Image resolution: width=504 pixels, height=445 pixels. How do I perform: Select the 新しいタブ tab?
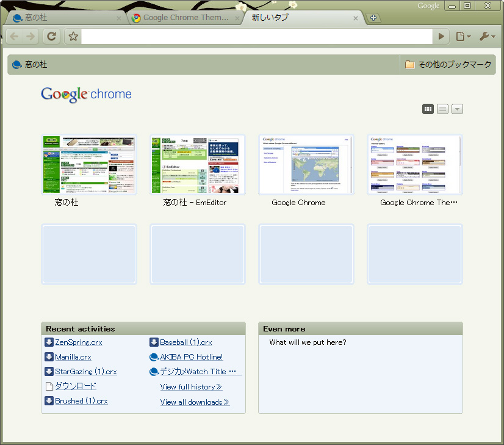[302, 18]
